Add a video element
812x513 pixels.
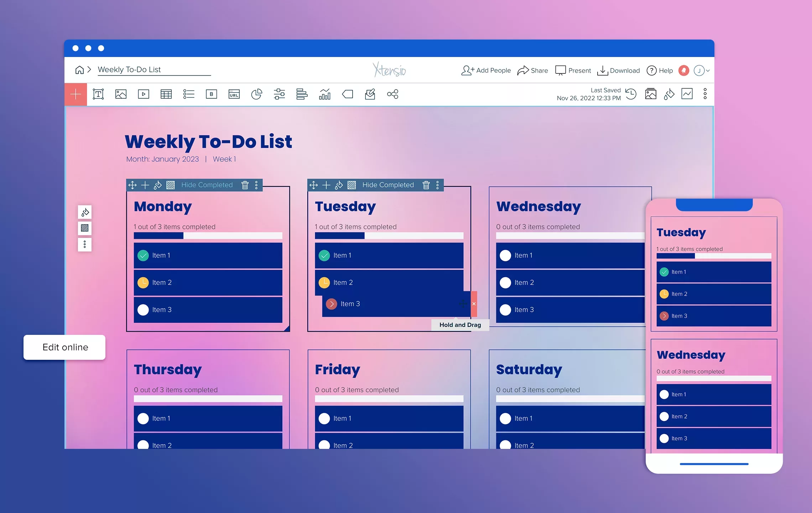143,94
